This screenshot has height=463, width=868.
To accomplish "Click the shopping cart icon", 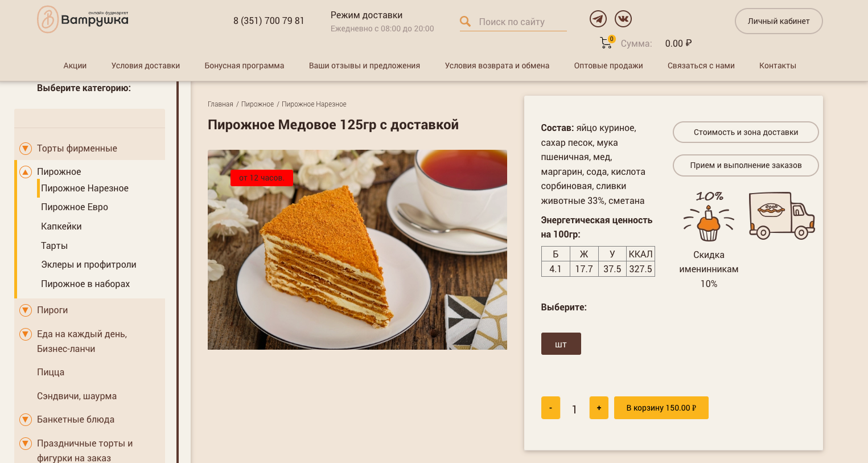I will pos(606,43).
